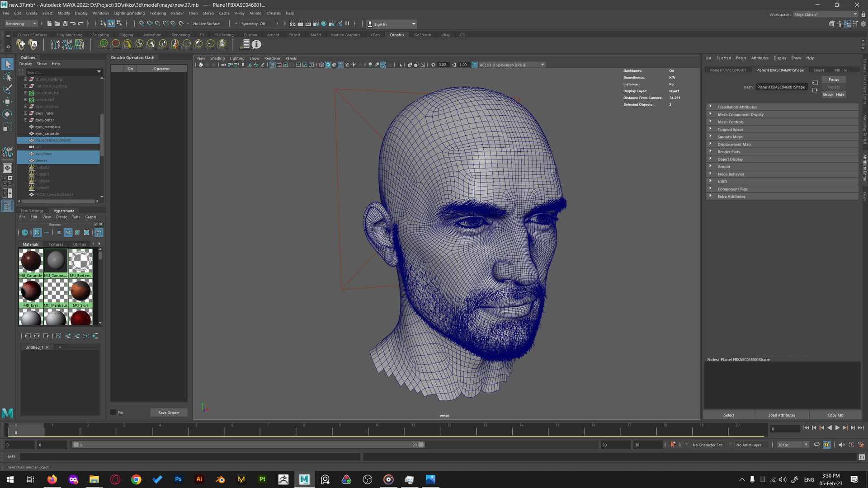
Task: Select the Mtl_Skin material swatch
Action: click(80, 291)
